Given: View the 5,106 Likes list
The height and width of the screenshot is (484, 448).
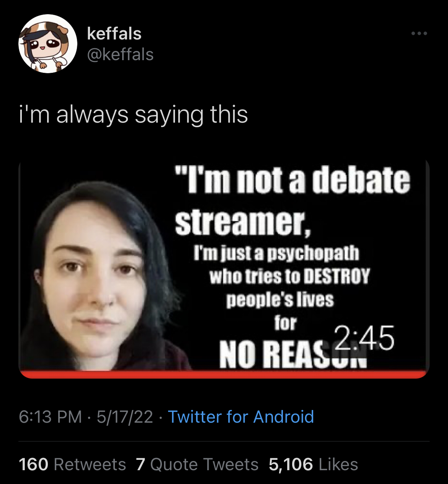Looking at the screenshot, I should tap(313, 464).
